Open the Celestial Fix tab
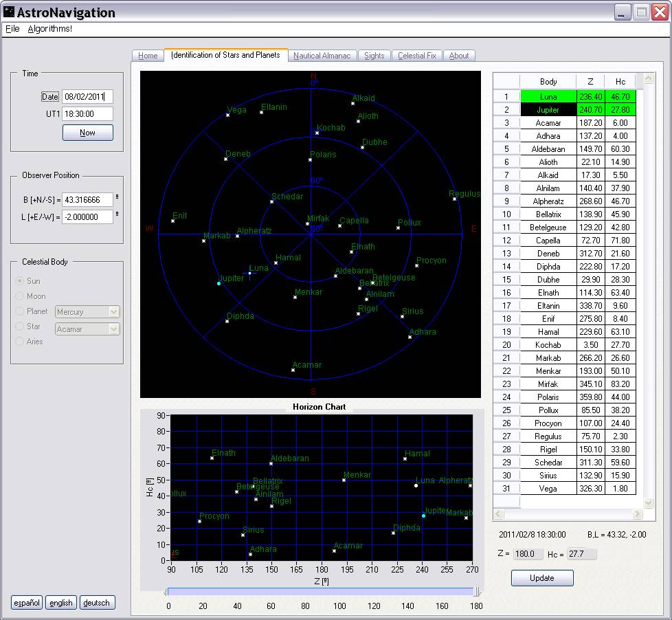Image resolution: width=672 pixels, height=620 pixels. [416, 56]
